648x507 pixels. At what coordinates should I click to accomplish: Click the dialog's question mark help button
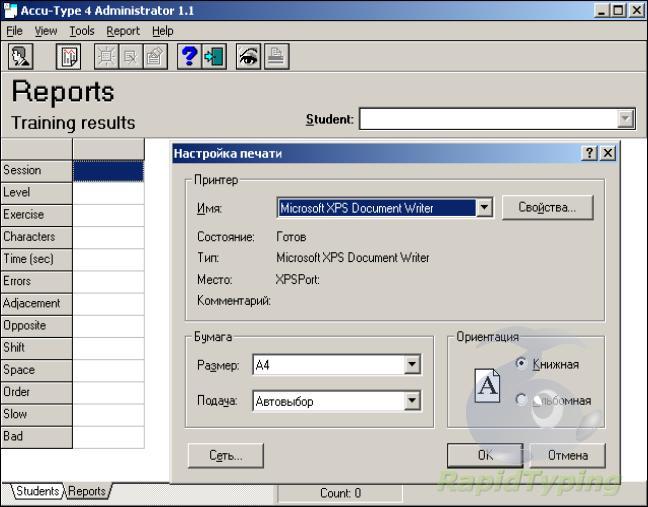589,153
